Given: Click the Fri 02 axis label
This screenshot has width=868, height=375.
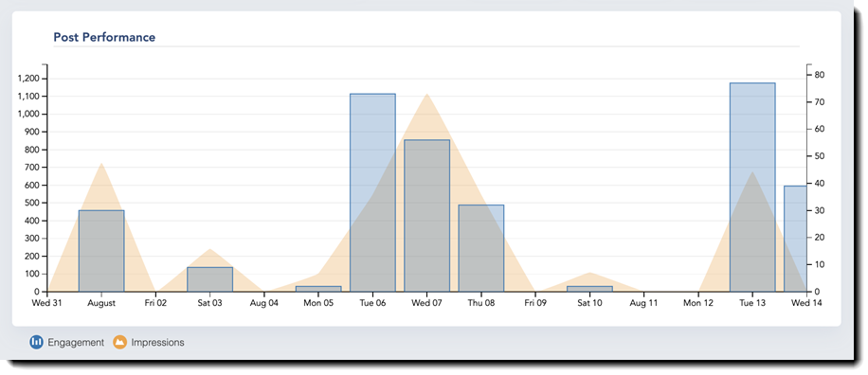Looking at the screenshot, I should [x=155, y=303].
